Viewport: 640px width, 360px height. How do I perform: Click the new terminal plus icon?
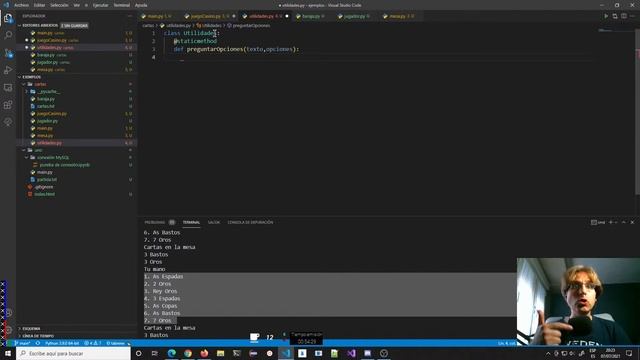pos(611,222)
